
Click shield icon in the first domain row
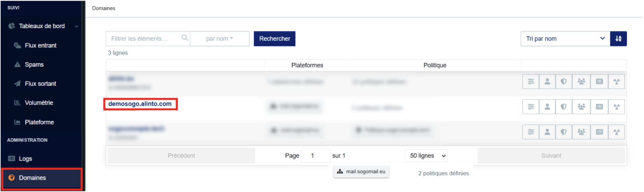[x=564, y=82]
